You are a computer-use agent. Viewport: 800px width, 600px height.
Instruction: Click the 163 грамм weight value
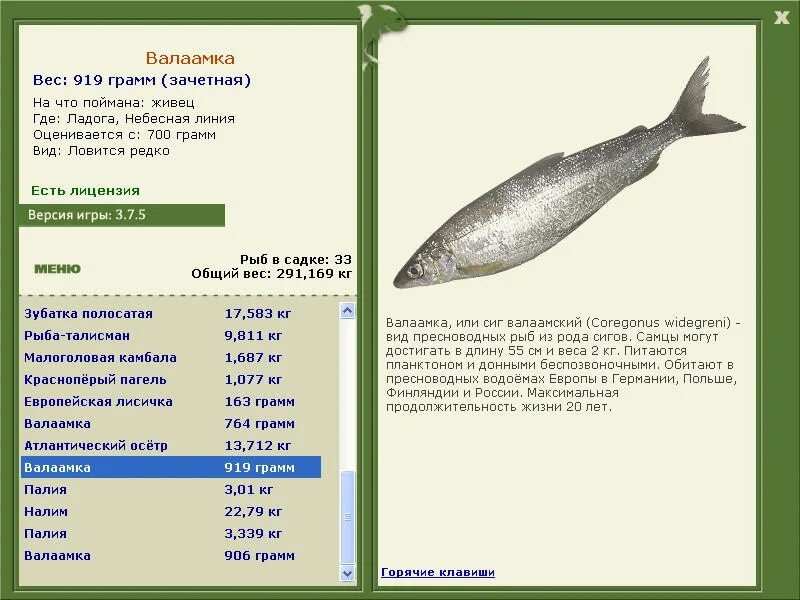tap(260, 402)
